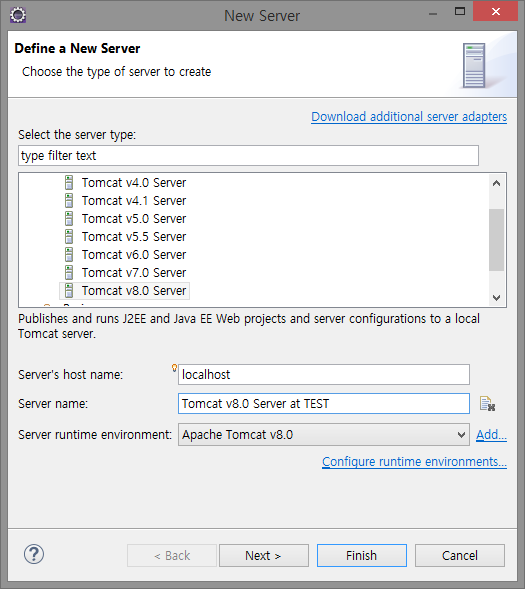Click the Server's host name field
Screen dimensions: 525x589
tap(324, 375)
